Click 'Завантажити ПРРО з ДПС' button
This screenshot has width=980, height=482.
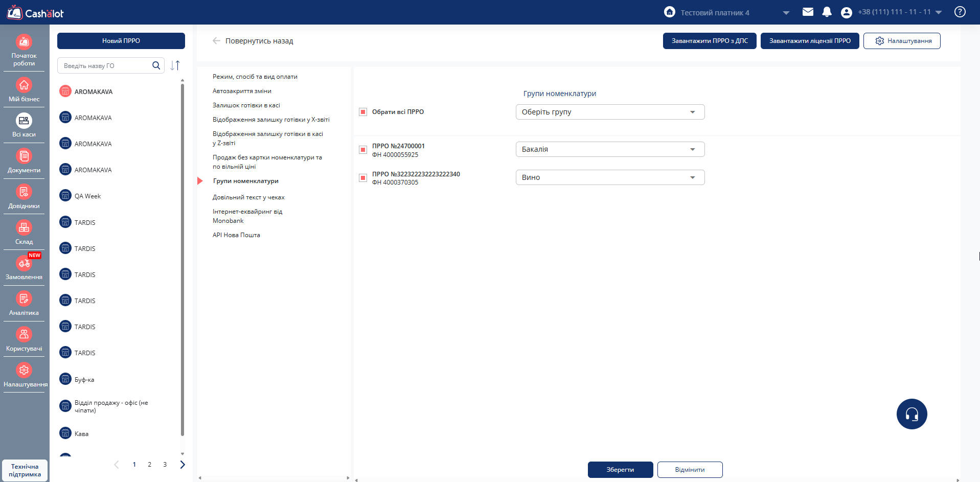(709, 41)
